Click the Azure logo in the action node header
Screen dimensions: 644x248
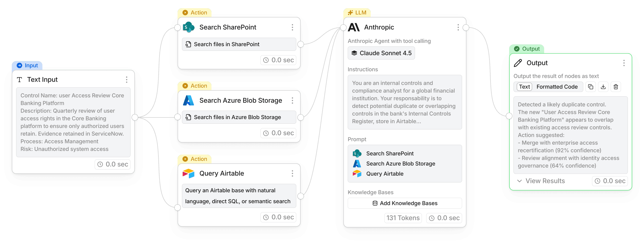click(188, 101)
